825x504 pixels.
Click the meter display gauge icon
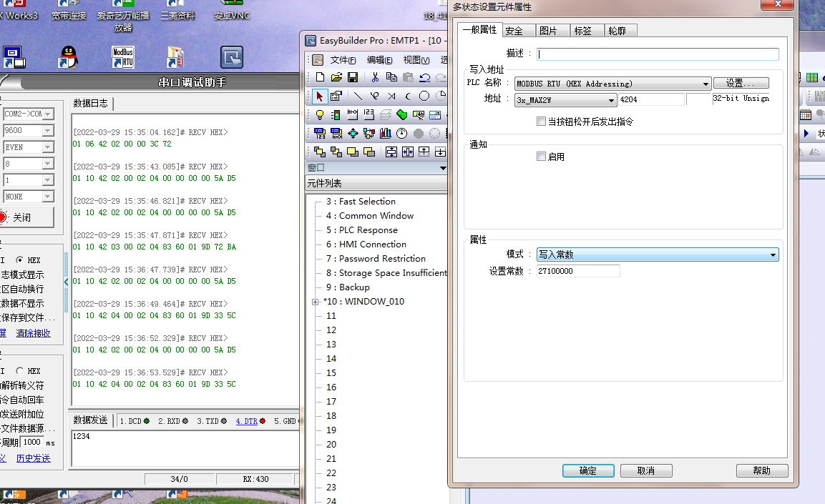pyautogui.click(x=402, y=133)
